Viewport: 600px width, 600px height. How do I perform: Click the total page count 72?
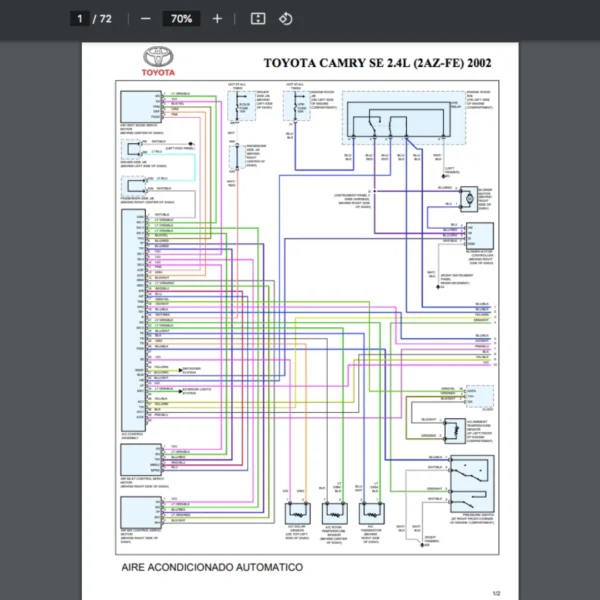tap(105, 19)
